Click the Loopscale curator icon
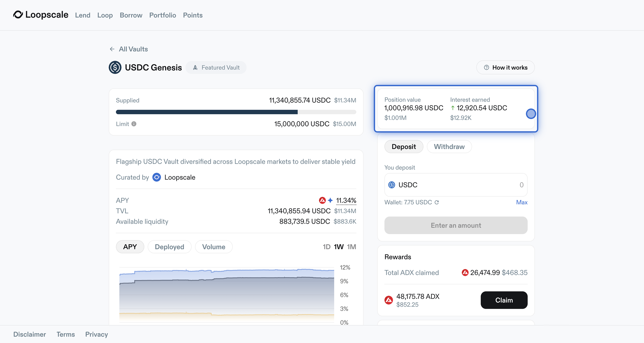 (x=157, y=177)
